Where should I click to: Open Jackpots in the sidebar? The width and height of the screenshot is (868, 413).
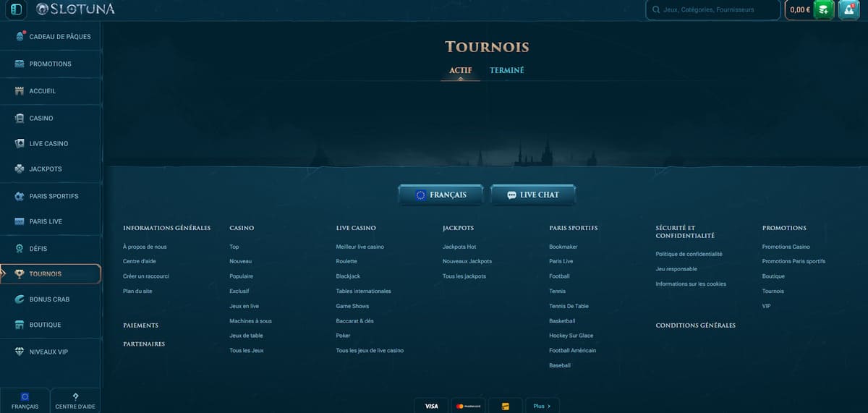(51, 169)
